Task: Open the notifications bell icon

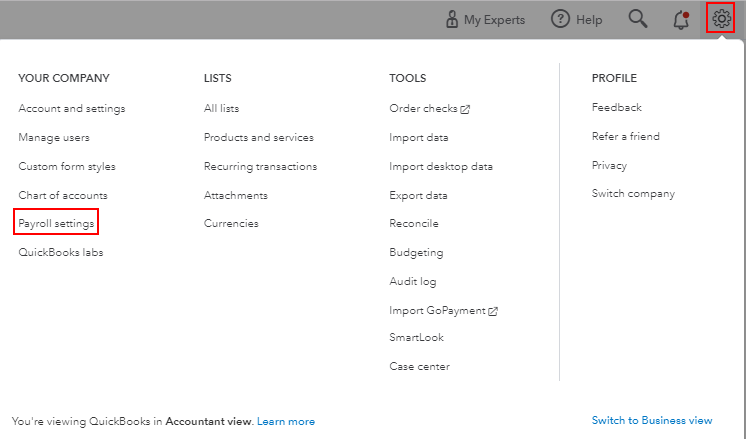Action: [681, 19]
